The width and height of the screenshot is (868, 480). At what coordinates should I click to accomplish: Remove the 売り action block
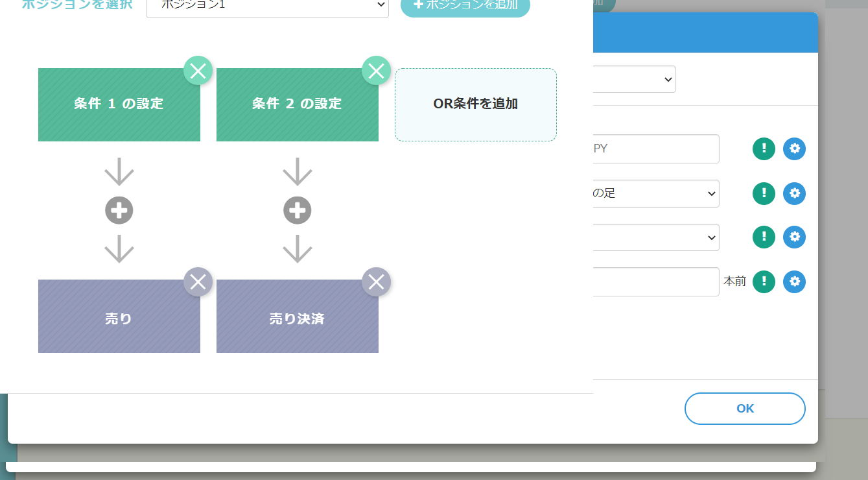[x=198, y=282]
